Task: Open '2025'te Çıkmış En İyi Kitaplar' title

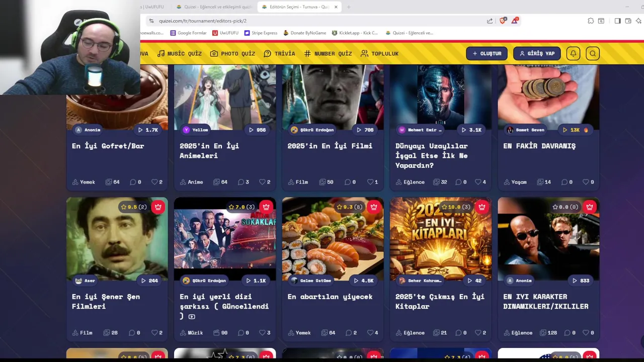Action: pos(440,301)
